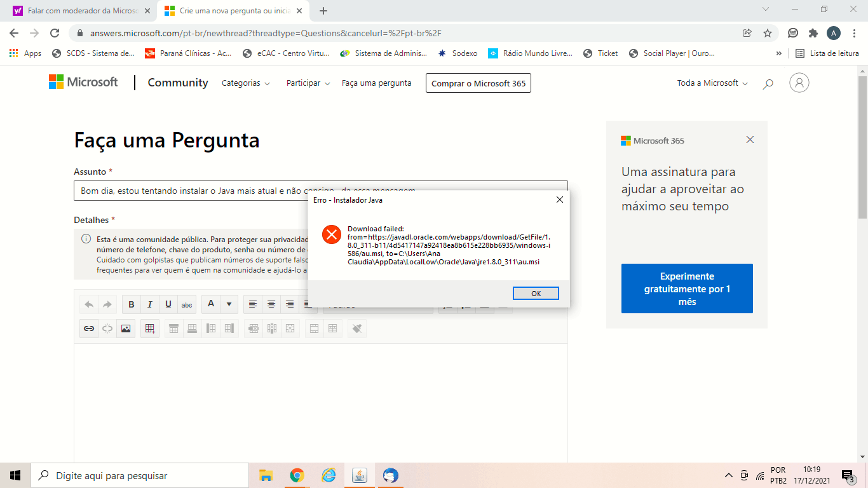This screenshot has width=868, height=488.
Task: Remove hyperlink with unlink icon
Action: click(107, 329)
